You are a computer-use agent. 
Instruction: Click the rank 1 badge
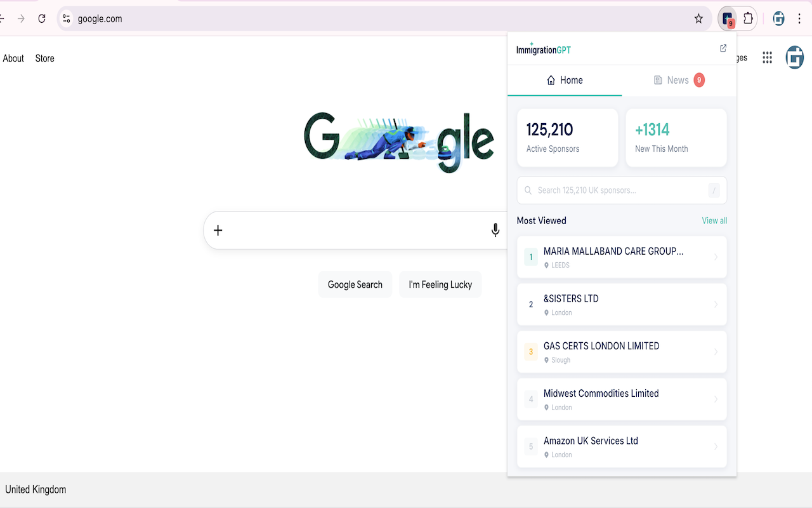531,257
